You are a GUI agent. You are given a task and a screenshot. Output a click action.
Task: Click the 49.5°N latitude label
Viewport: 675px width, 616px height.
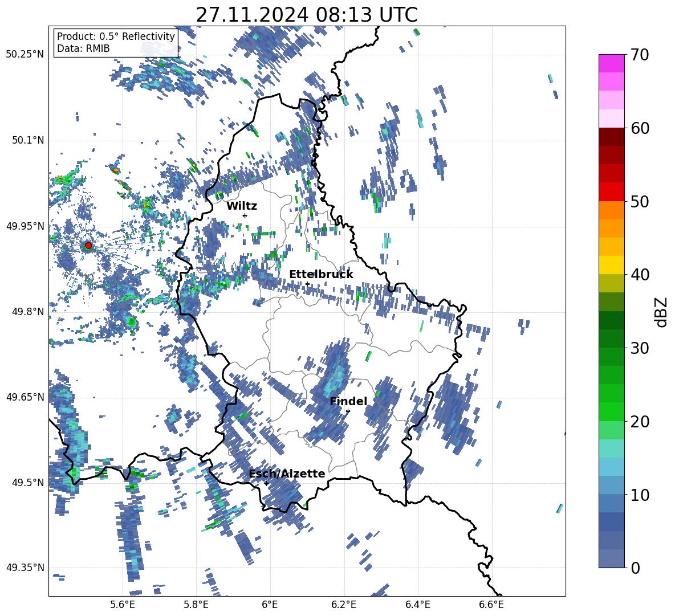point(27,482)
